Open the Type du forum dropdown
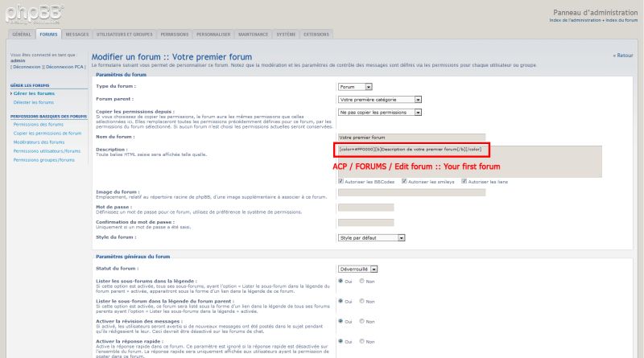644x358 pixels. click(355, 87)
